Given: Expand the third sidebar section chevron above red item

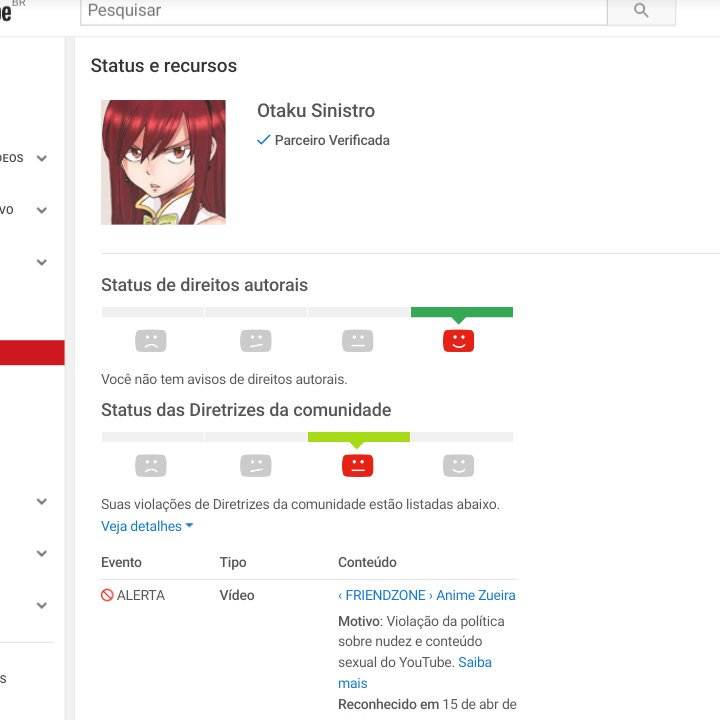Looking at the screenshot, I should 42,262.
